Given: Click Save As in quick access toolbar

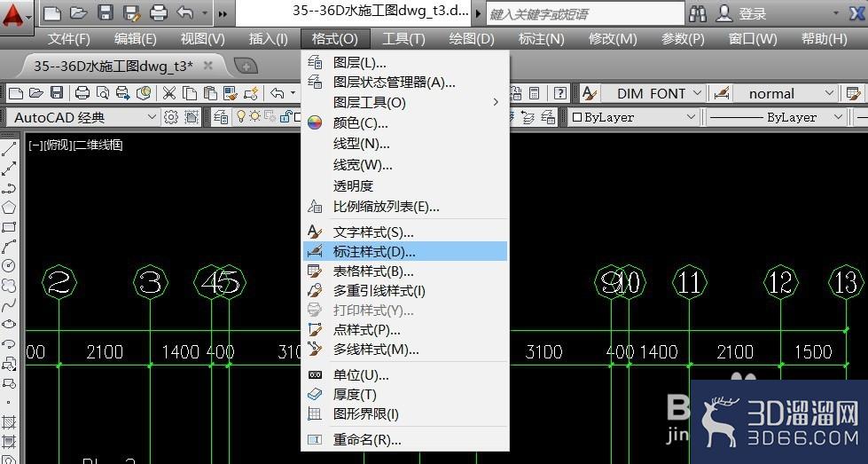Looking at the screenshot, I should (x=132, y=13).
